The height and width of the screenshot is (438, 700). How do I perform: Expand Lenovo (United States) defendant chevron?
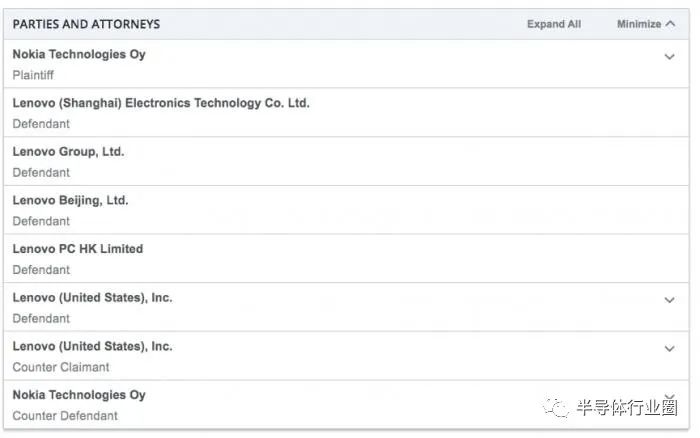click(x=669, y=300)
